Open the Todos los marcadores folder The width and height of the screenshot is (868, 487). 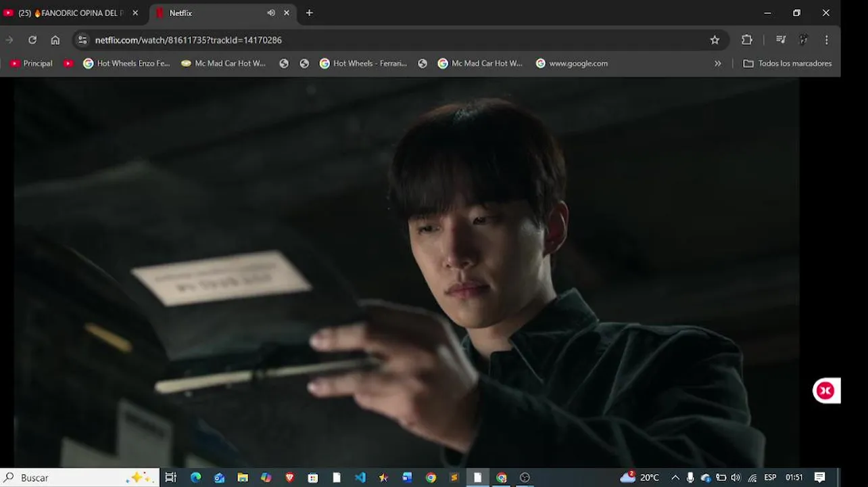click(787, 63)
